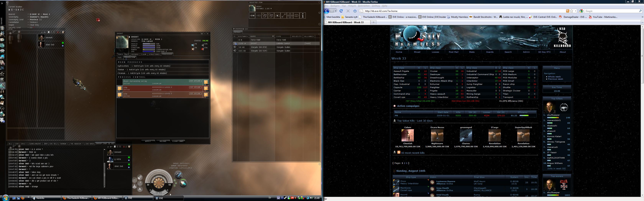Click Firefox back arrow button
The image size is (644, 201).
(326, 11)
